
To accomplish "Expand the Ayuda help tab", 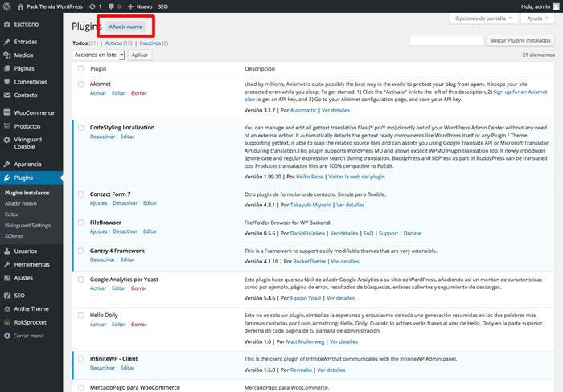I will pyautogui.click(x=537, y=18).
